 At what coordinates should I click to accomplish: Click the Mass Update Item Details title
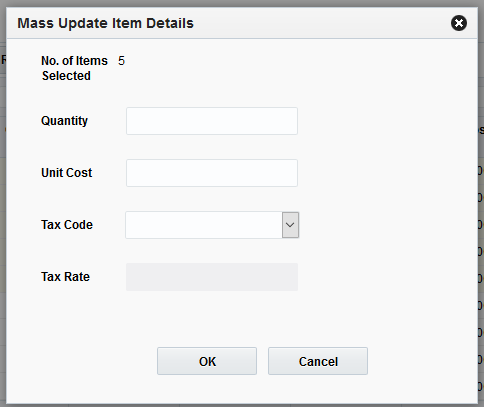click(105, 23)
